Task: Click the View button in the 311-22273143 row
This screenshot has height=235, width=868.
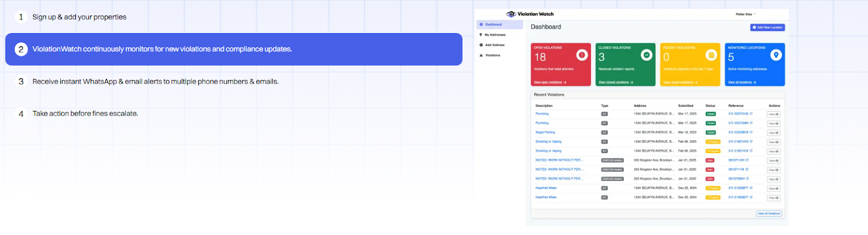Action: 774,115
